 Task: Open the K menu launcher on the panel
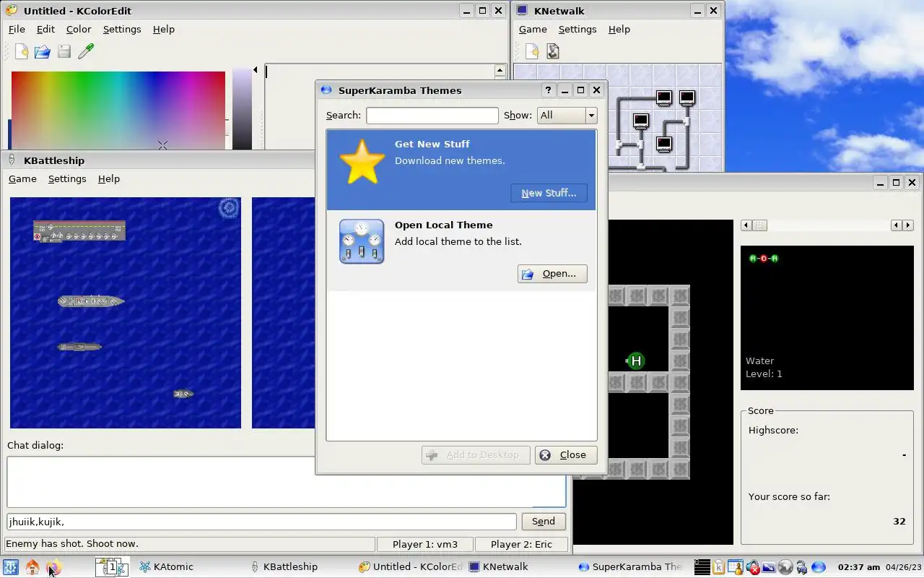[11, 567]
